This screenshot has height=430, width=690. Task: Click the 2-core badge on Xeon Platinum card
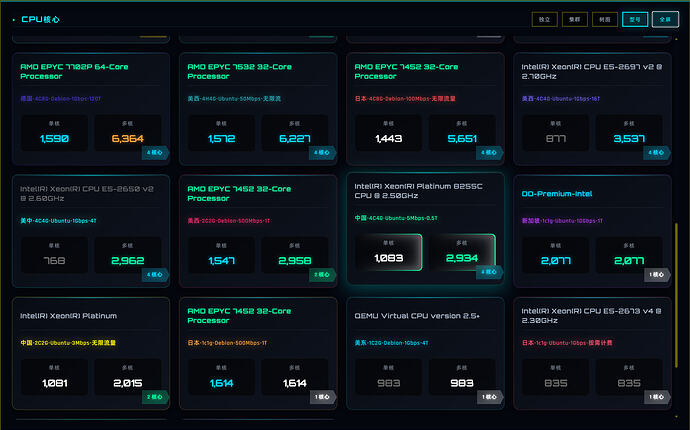155,397
